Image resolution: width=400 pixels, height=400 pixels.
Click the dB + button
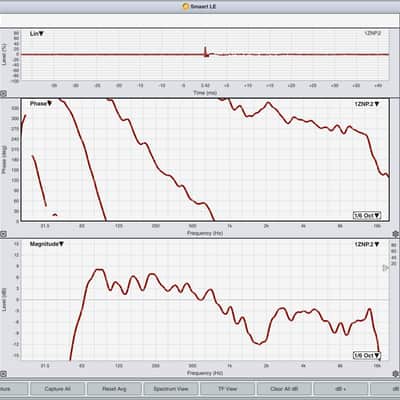pos(341,389)
